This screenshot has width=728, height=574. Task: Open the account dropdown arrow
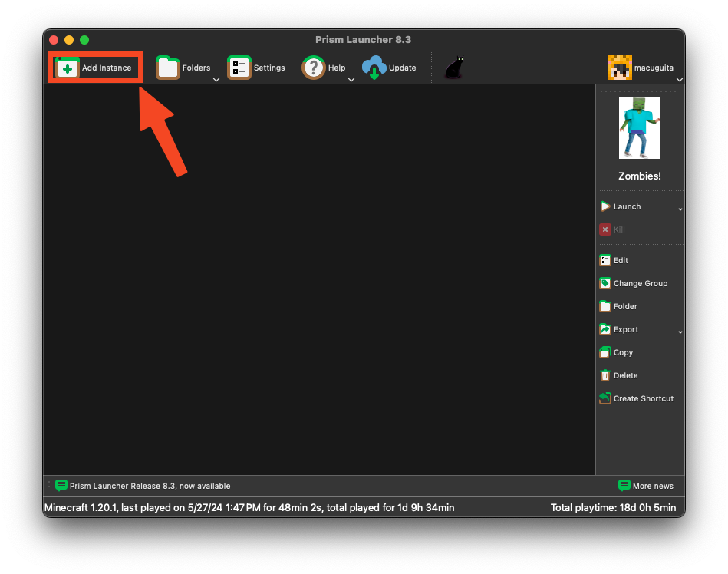click(679, 79)
